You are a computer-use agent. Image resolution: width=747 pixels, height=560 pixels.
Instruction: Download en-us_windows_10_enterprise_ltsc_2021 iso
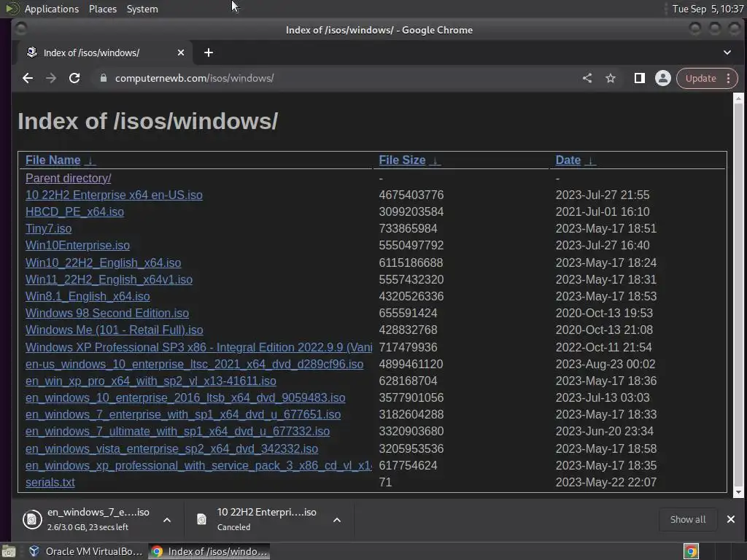194,364
